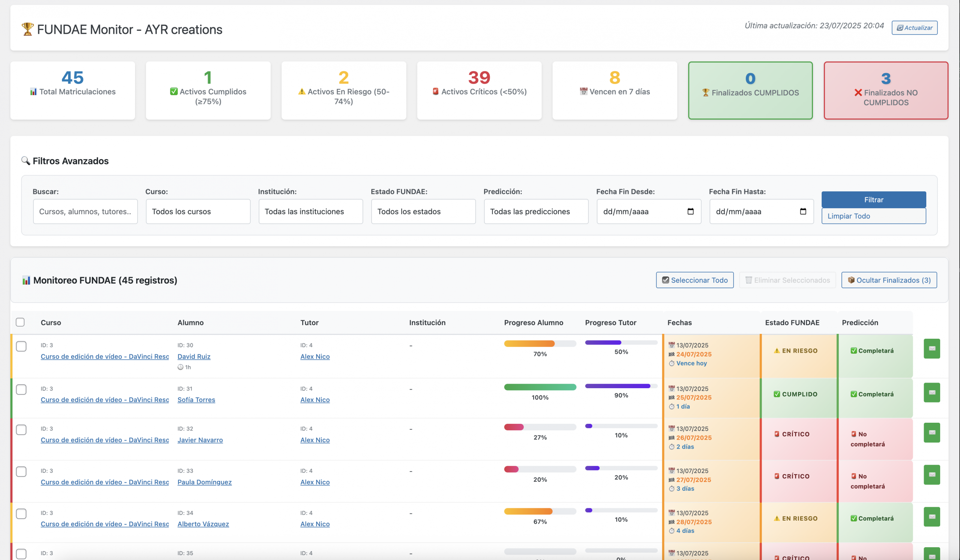Click green email icon for Paula Domínguez row
The width and height of the screenshot is (960, 560).
931,474
